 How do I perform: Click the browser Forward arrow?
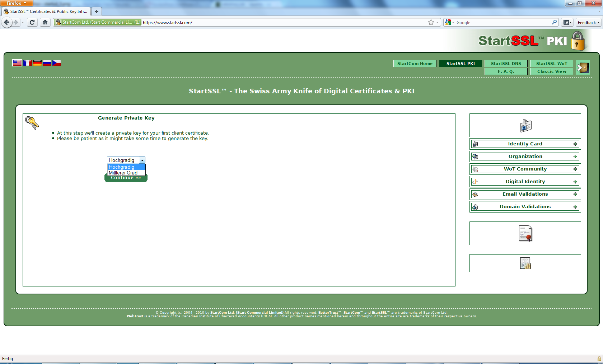coord(15,22)
